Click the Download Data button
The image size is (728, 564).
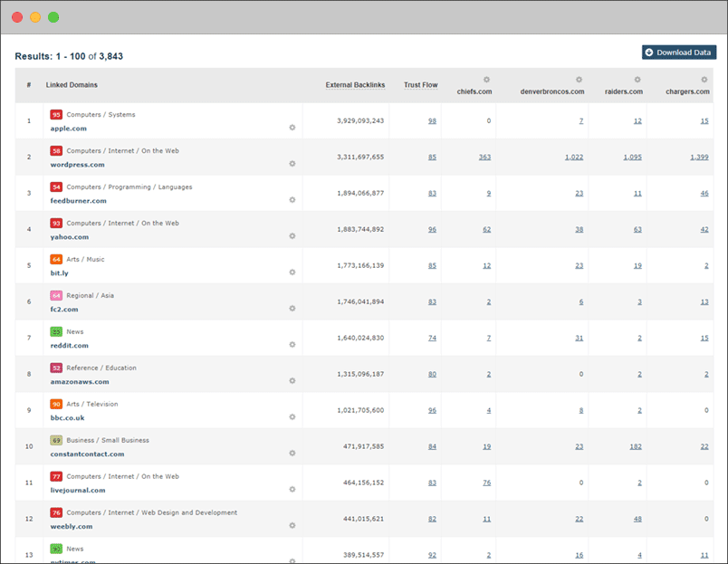click(679, 53)
